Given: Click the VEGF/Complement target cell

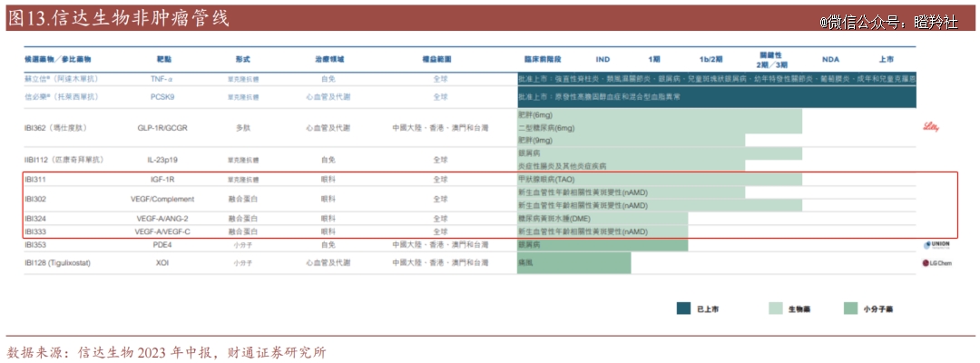Looking at the screenshot, I should (x=164, y=200).
